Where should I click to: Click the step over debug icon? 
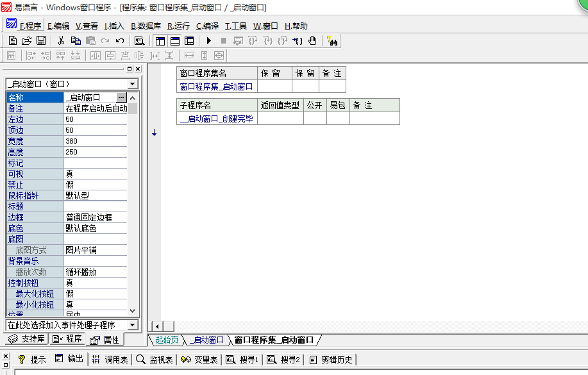point(253,40)
